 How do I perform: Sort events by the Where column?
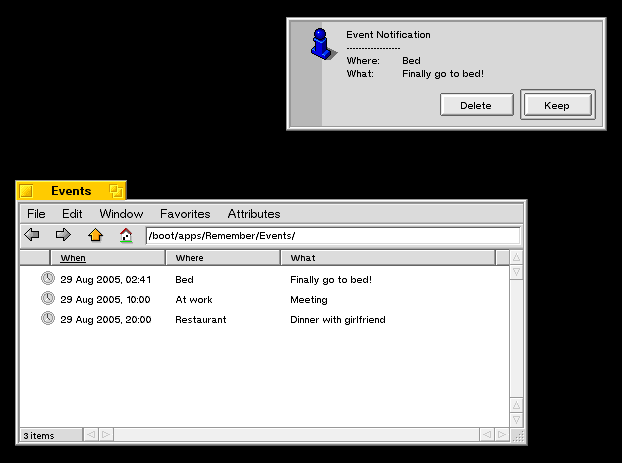click(x=189, y=258)
